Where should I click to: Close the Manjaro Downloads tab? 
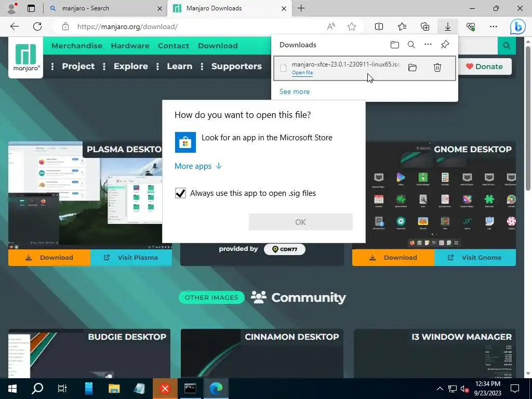click(284, 8)
